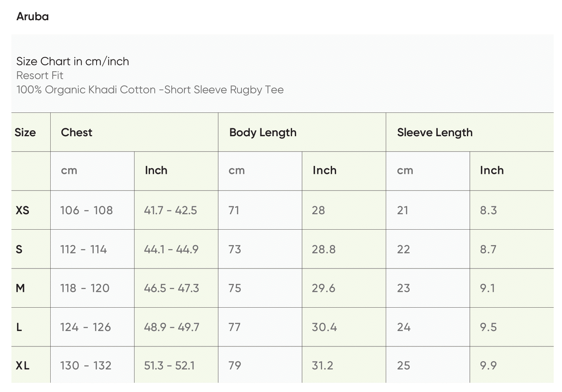Viewport: 562px width, 392px height.
Task: Click the 77 body length cell
Action: (x=234, y=327)
